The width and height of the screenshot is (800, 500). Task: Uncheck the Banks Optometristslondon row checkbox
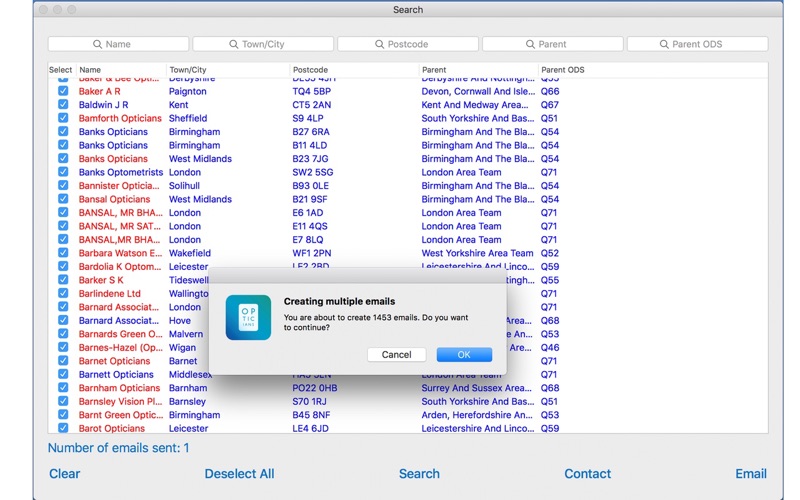63,172
